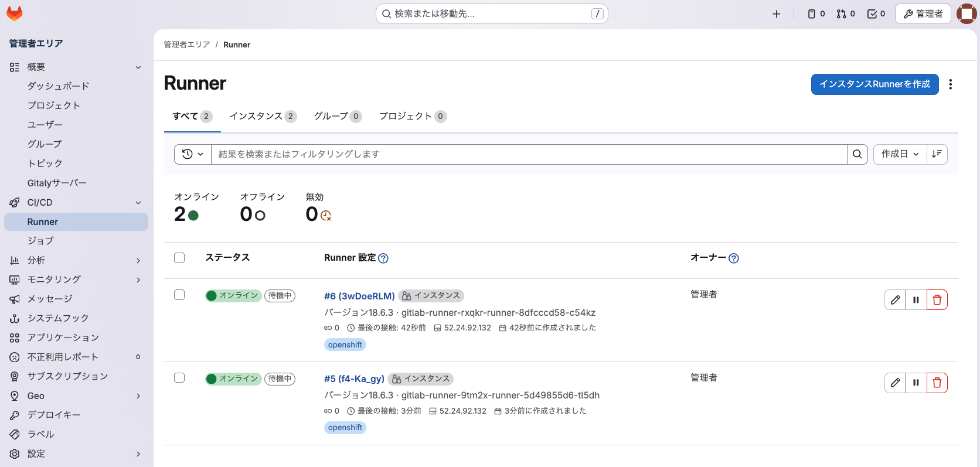Collapse the 概要 sidebar section

click(76, 67)
